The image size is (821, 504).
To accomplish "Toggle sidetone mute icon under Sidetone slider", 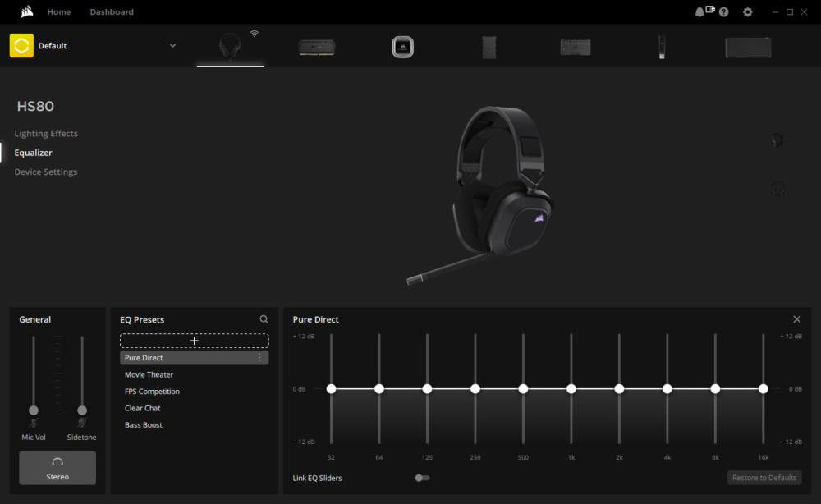I will click(82, 423).
